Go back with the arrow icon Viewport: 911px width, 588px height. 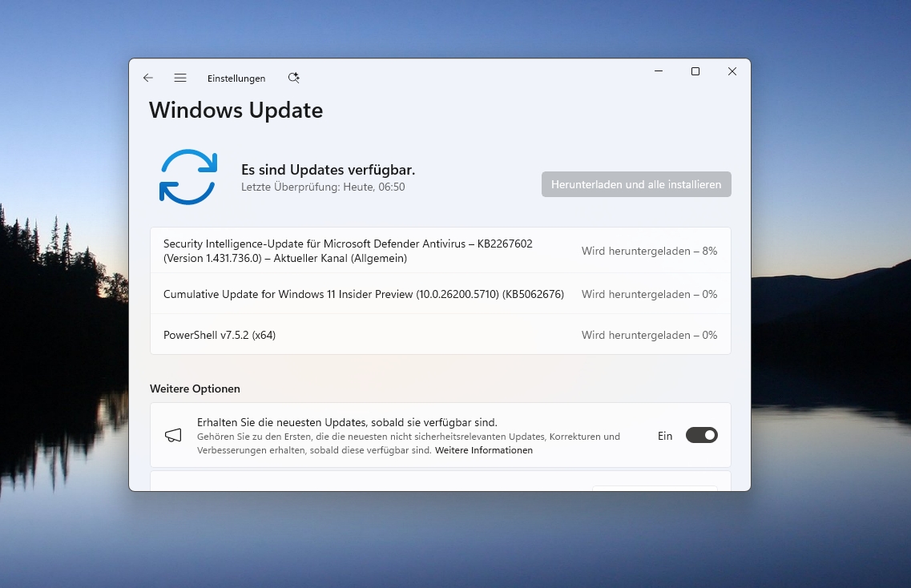click(148, 78)
